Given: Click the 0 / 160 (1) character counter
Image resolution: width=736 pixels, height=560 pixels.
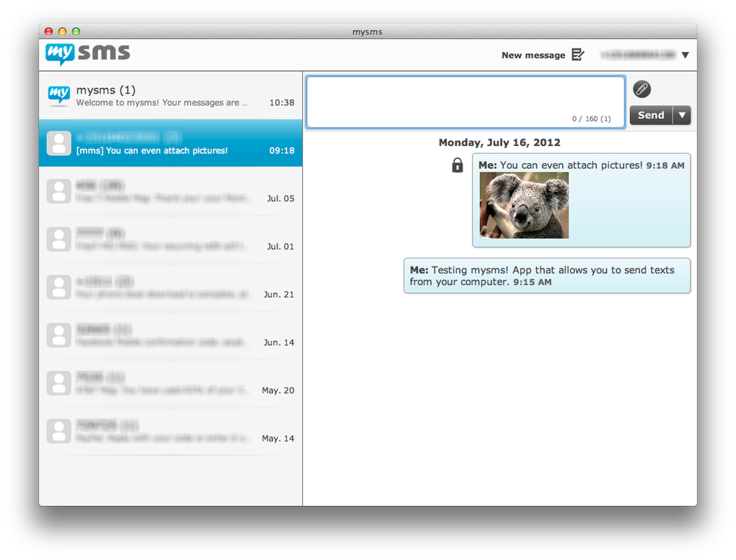Looking at the screenshot, I should (592, 119).
